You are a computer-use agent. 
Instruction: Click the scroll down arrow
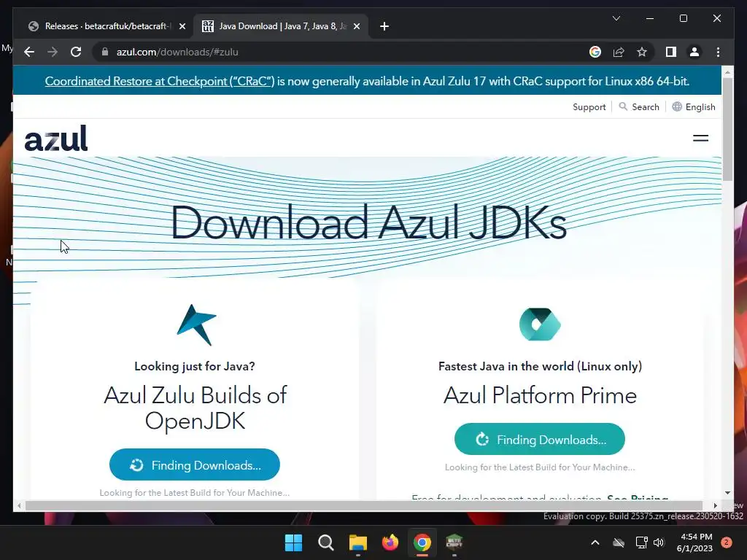coord(727,493)
